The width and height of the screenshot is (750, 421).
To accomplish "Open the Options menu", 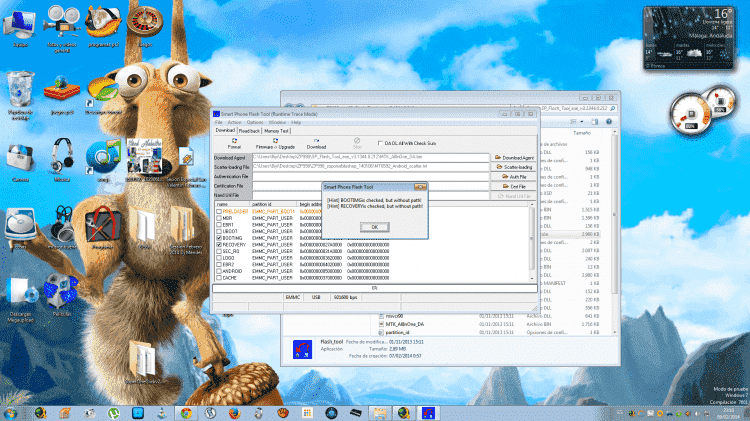I will (255, 122).
